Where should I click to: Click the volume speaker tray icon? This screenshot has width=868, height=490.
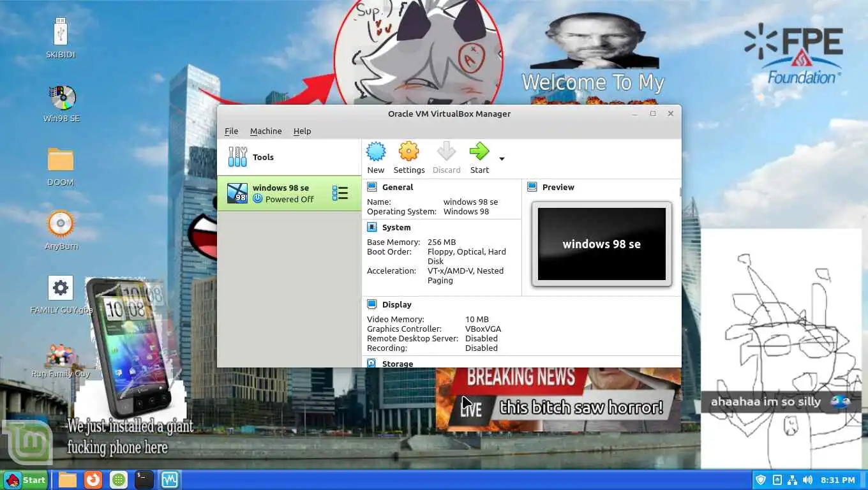807,480
